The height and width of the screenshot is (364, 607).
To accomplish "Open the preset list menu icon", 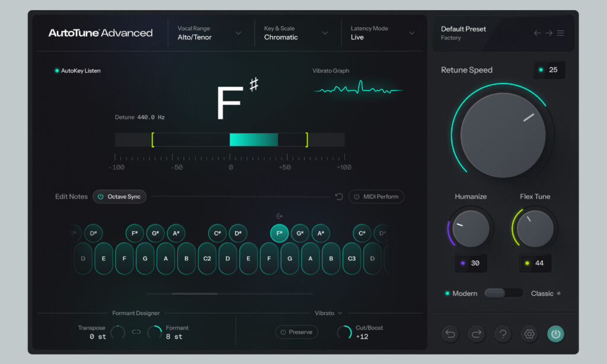I will [x=561, y=33].
